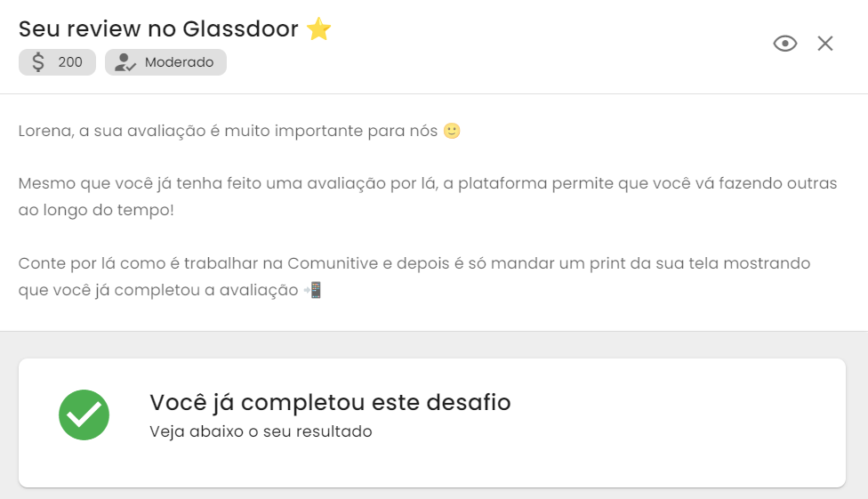
Task: Click the 'Seu review no Glassdoor' title
Action: (158, 28)
